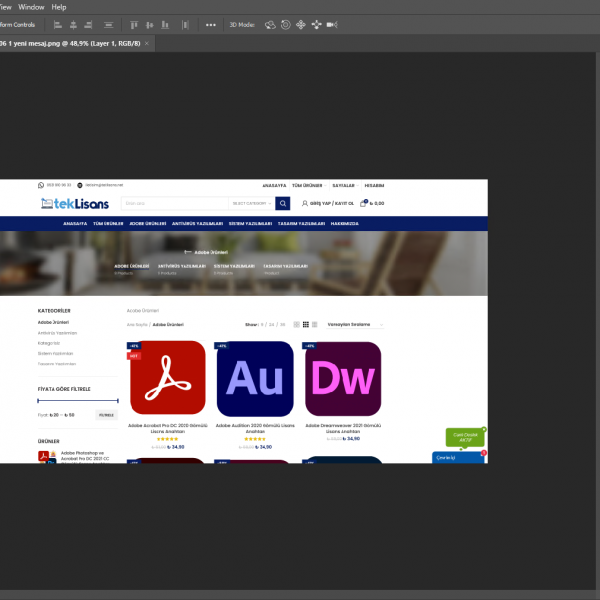Viewport: 600px width, 600px height.
Task: Click the WhatsApp phone icon
Action: click(x=41, y=185)
